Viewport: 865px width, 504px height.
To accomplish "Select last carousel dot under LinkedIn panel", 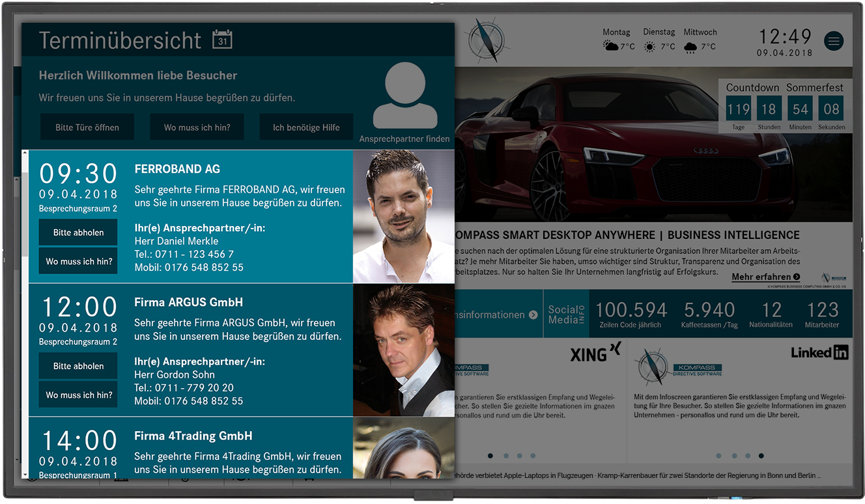I will (761, 456).
